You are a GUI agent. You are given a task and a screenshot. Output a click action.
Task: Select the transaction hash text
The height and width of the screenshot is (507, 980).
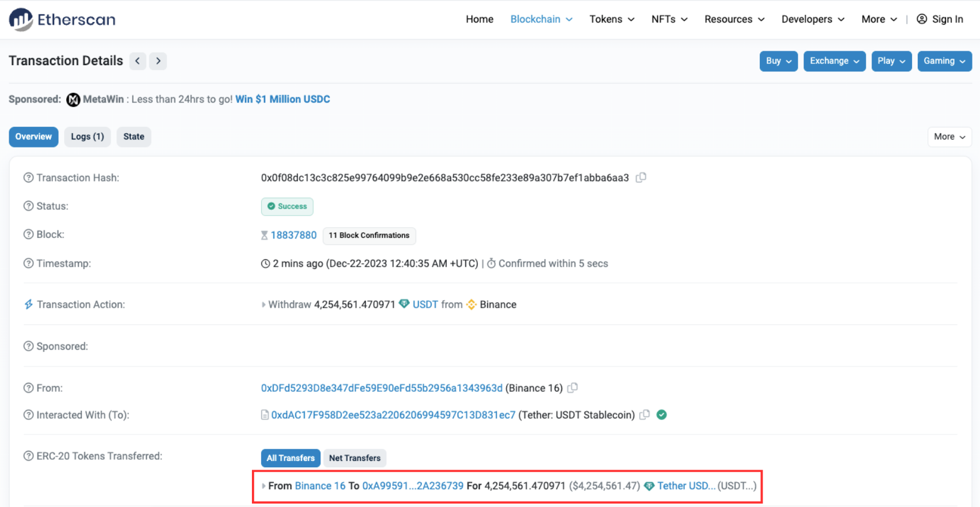click(445, 177)
